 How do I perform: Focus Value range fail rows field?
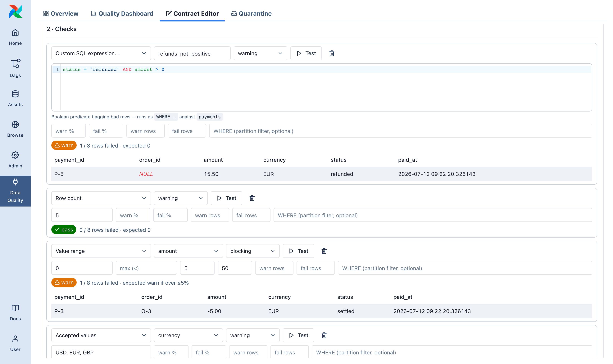316,268
